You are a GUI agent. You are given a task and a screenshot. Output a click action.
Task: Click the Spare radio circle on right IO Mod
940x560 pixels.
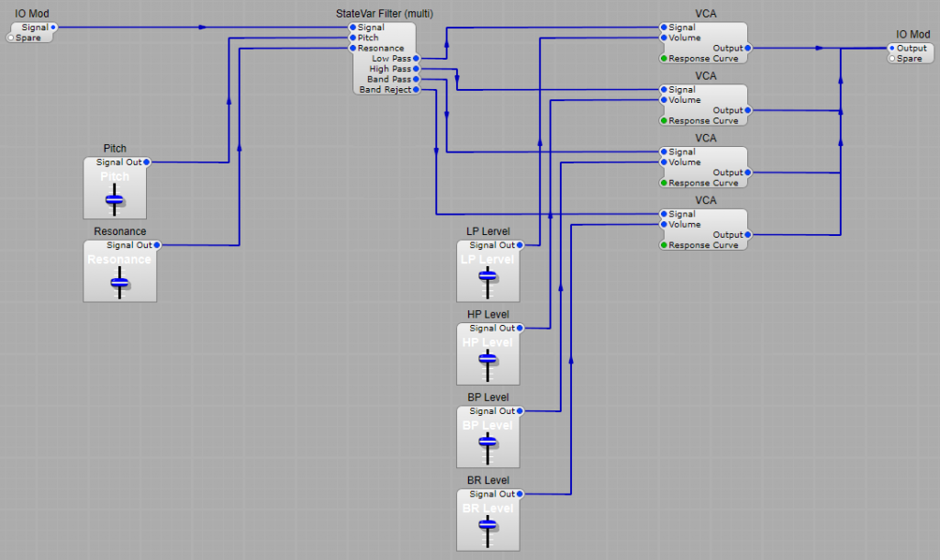(891, 60)
